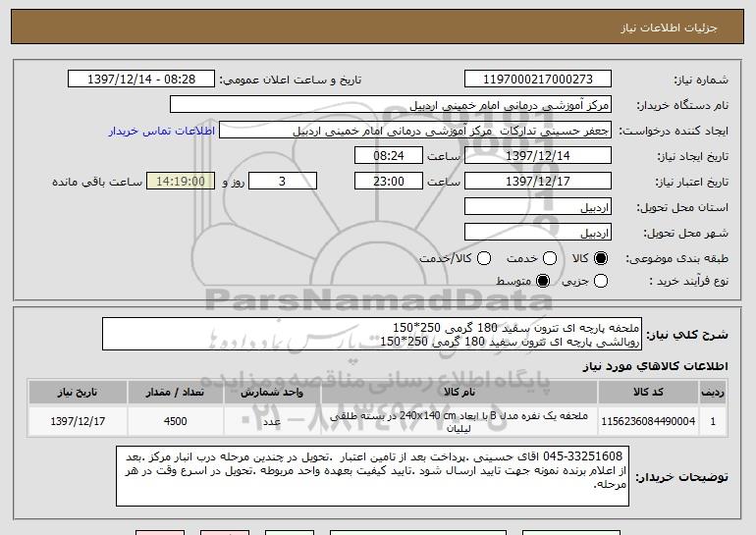Click the تاریخ نیاز column header
This screenshot has width=756, height=535.
click(78, 393)
